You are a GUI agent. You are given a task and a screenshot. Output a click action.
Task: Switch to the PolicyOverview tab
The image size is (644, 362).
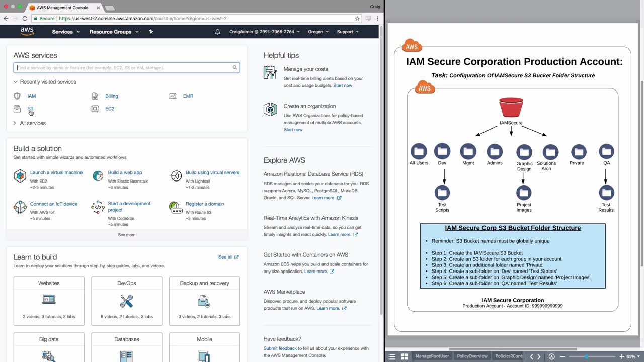tap(472, 356)
